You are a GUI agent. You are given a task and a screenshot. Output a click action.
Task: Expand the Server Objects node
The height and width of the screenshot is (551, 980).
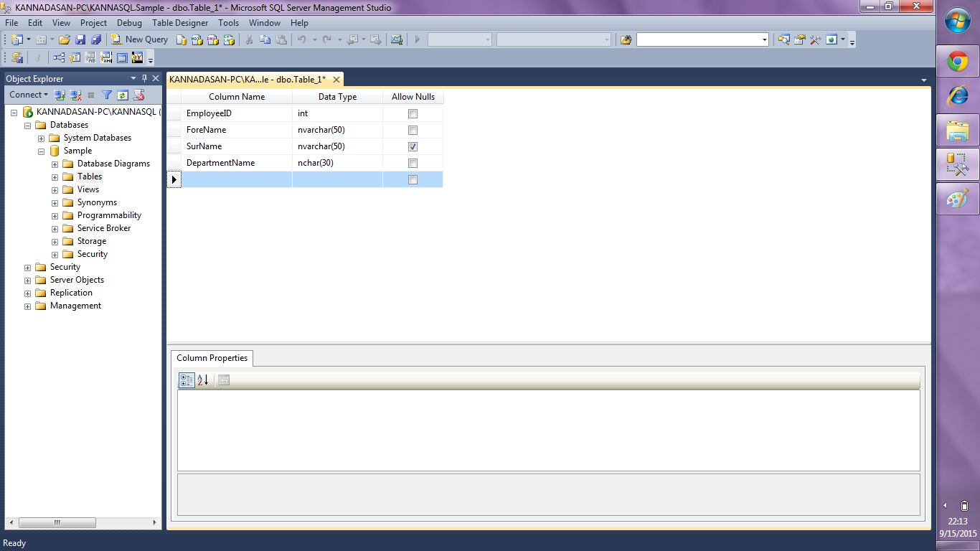28,280
